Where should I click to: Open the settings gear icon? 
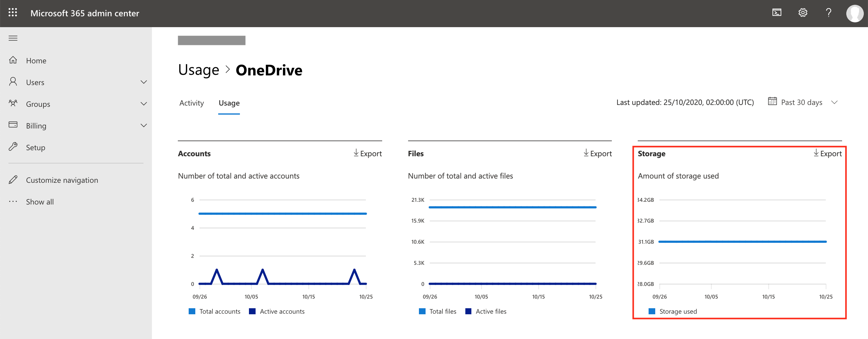[803, 13]
